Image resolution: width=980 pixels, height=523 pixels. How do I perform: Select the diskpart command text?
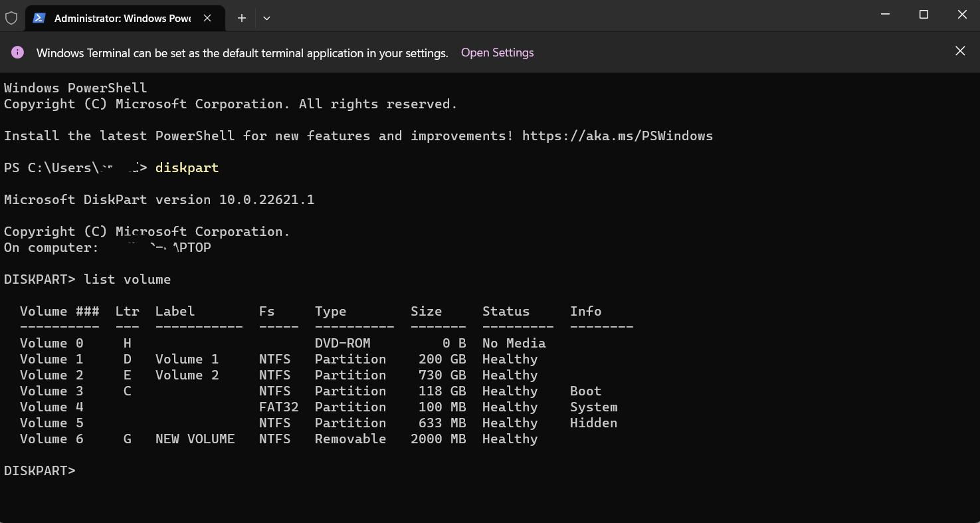[x=187, y=167]
